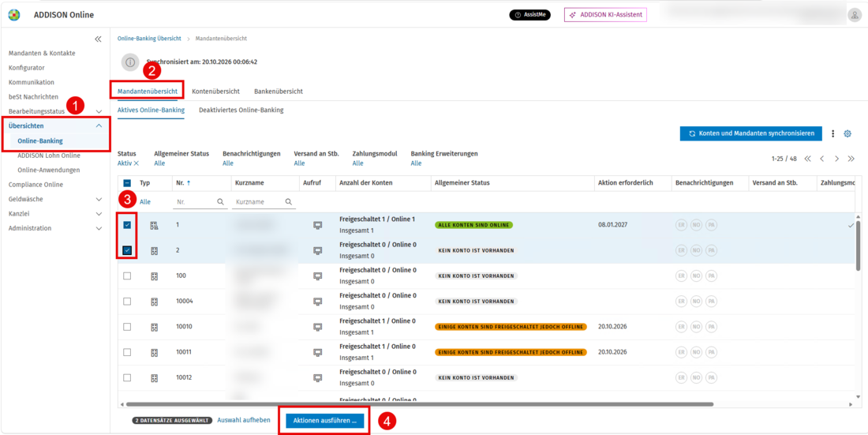
Task: Open the Allgemeiner Status filter dropdown
Action: [x=159, y=163]
